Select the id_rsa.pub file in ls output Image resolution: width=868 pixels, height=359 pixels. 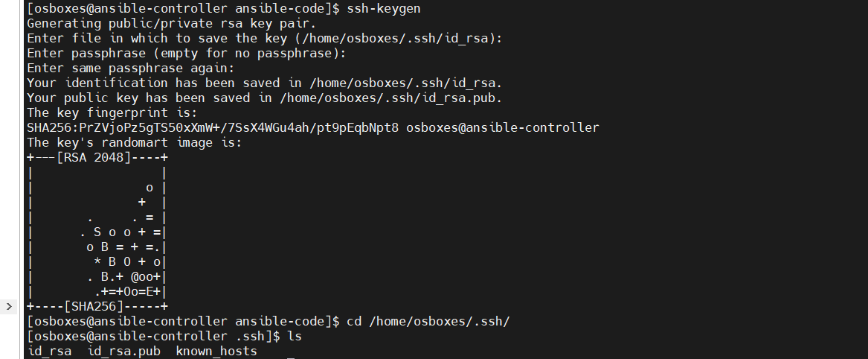coord(124,352)
